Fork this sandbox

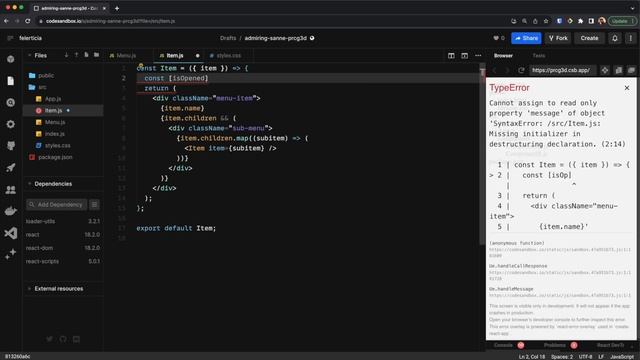pyautogui.click(x=558, y=38)
